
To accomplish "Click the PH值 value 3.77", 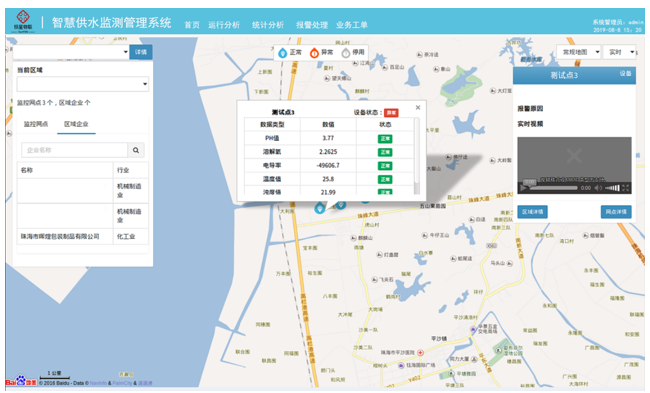I will [x=328, y=138].
